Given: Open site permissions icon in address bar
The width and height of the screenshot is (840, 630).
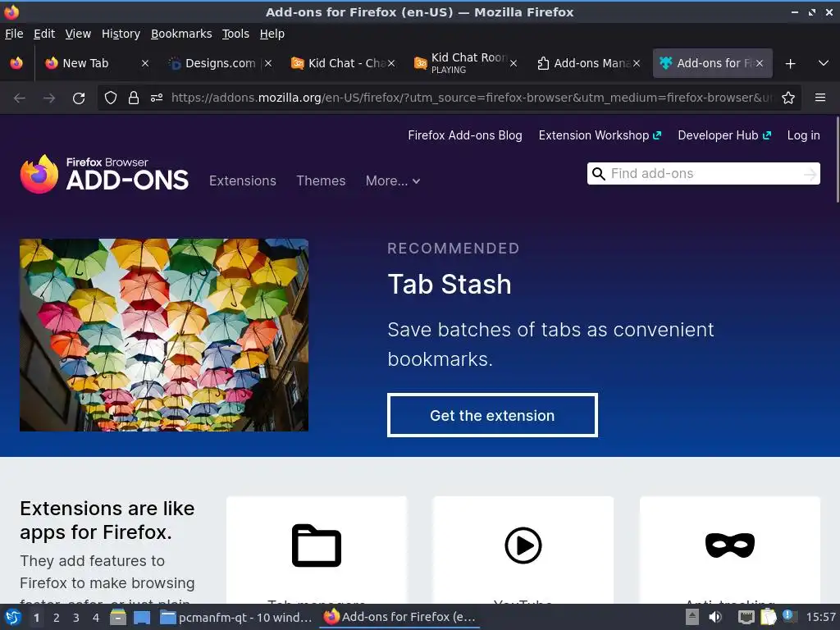Looking at the screenshot, I should 157,98.
